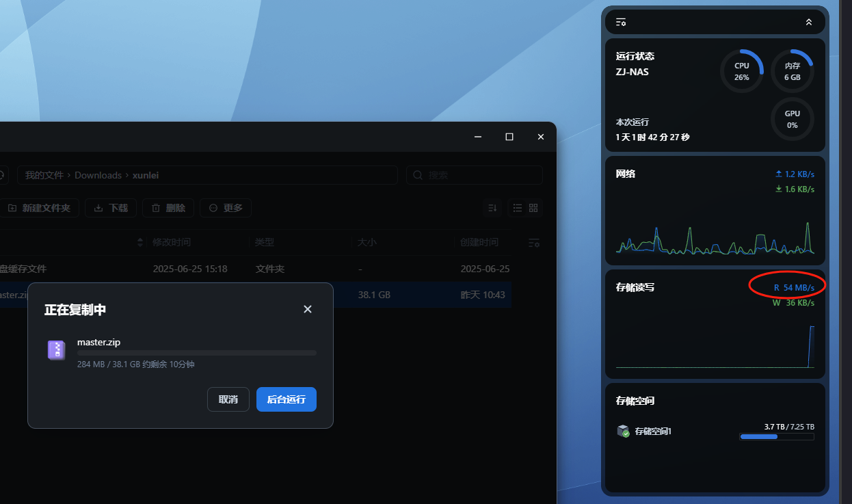Click the 内存 6 GB memory gauge
852x504 pixels.
tap(793, 71)
